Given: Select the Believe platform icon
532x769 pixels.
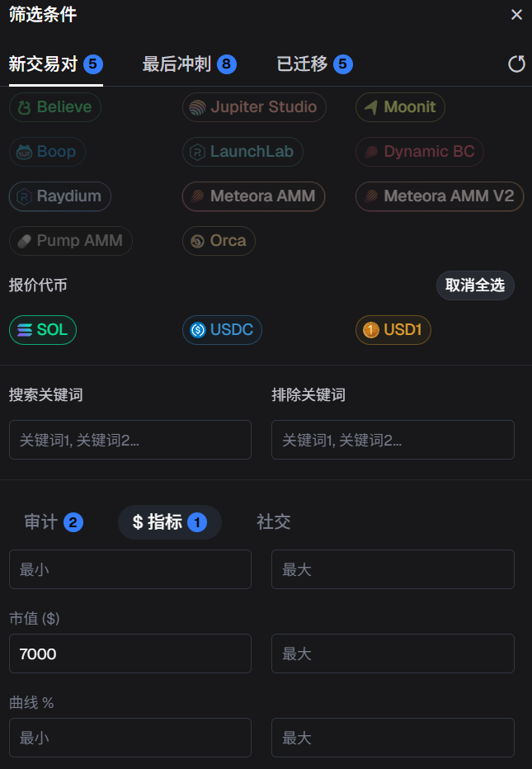Looking at the screenshot, I should click(x=54, y=107).
